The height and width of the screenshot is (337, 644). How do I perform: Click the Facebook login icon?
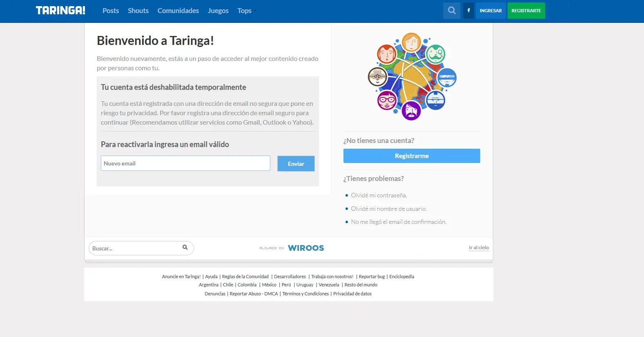[469, 11]
